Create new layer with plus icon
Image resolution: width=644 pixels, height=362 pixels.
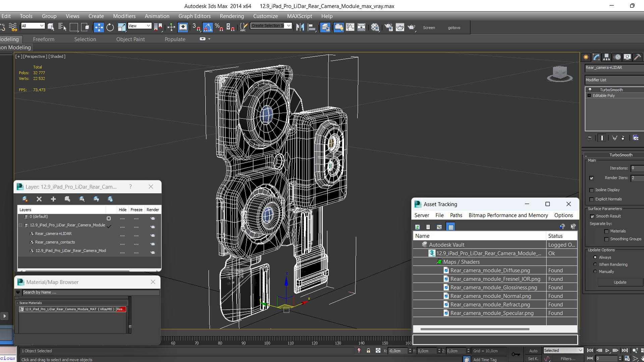point(53,199)
